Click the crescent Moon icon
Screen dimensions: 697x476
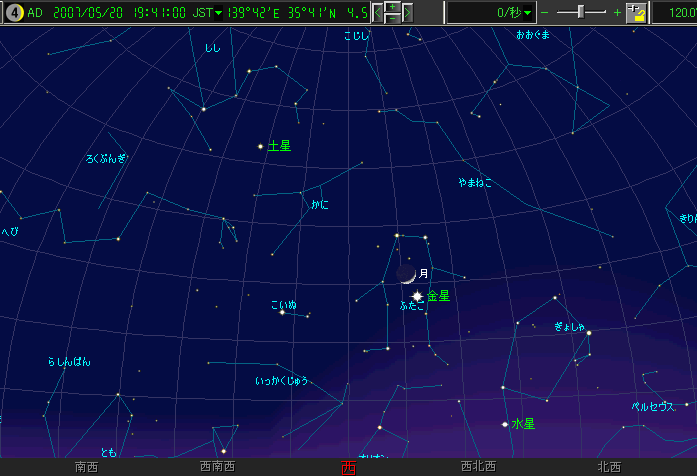click(x=405, y=274)
